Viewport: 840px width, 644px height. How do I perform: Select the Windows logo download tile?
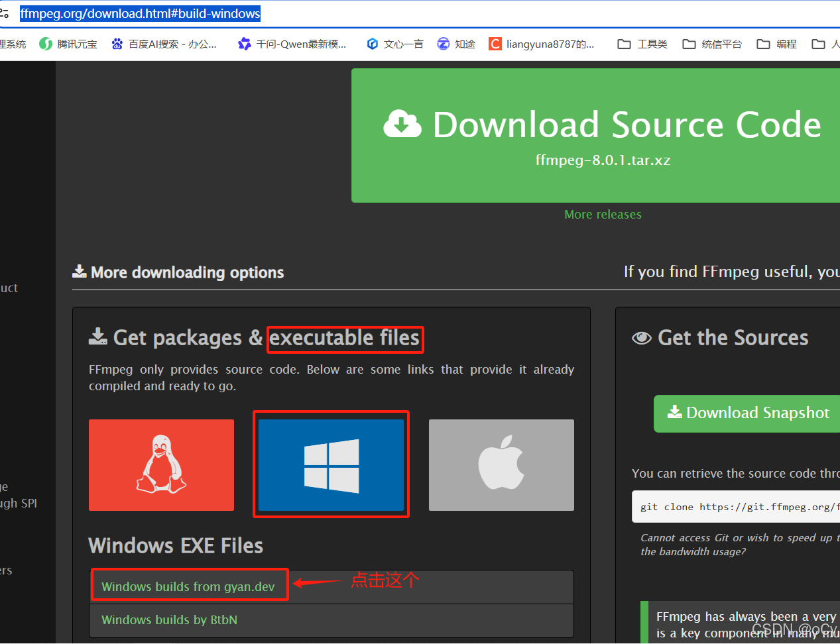point(331,465)
